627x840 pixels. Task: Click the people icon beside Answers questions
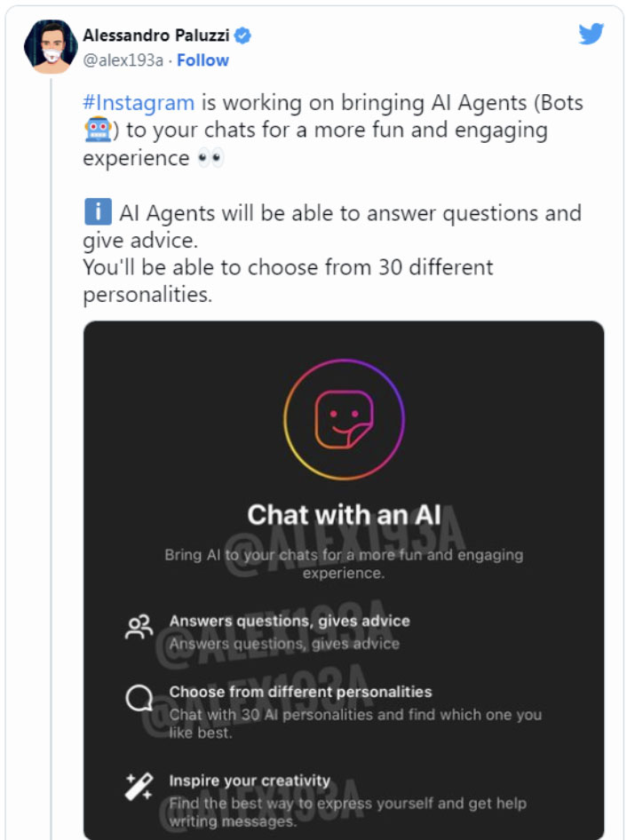tap(139, 627)
